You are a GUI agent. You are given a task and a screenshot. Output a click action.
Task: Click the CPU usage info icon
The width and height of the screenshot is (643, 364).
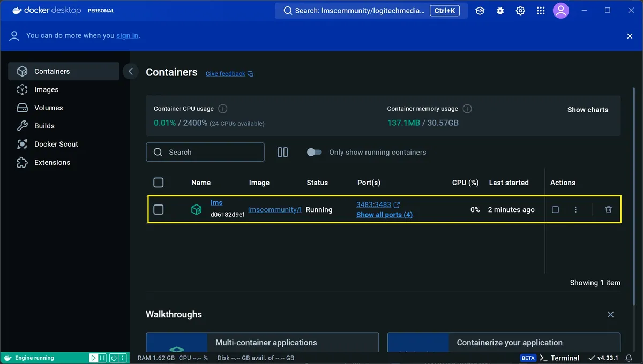pos(223,109)
